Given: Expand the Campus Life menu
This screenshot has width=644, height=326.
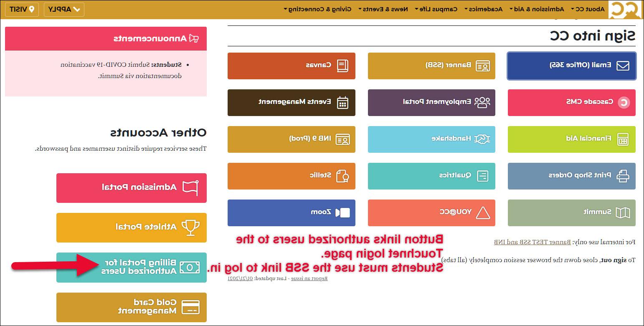Looking at the screenshot, I should (x=436, y=9).
